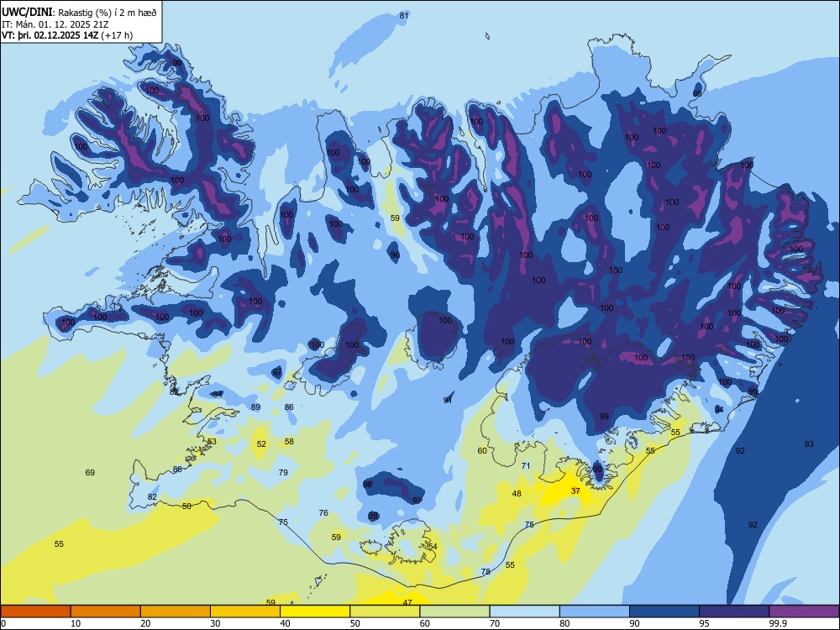Click the '54' humidity value on the map
The image size is (840, 630).
433,547
